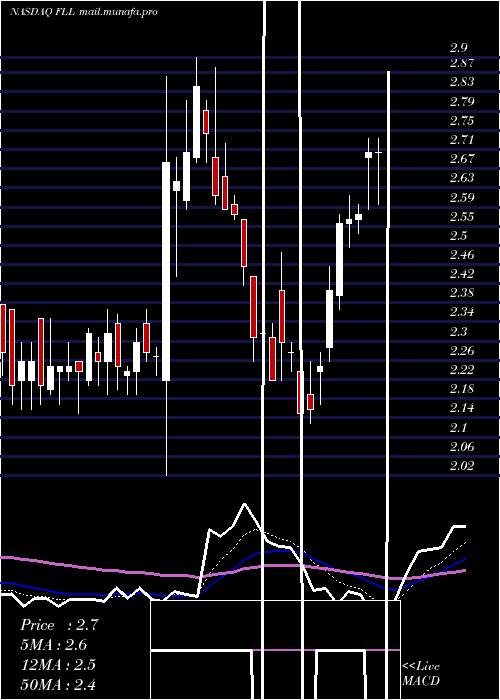This screenshot has width=500, height=700.
Task: Select the 2.63 price axis label
Action: click(x=462, y=178)
